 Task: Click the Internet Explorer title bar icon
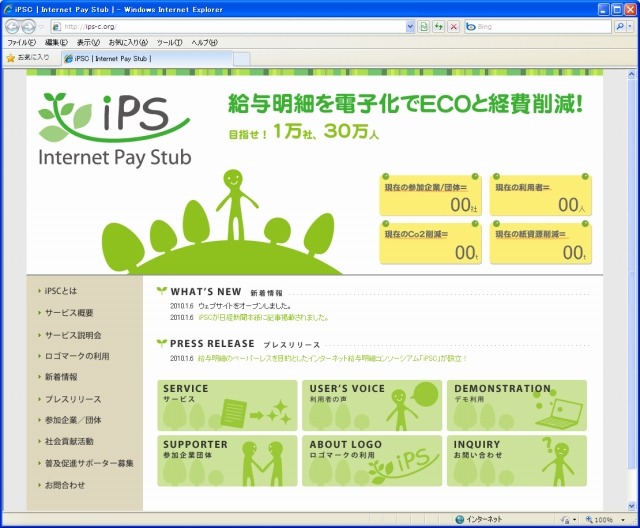(7, 9)
